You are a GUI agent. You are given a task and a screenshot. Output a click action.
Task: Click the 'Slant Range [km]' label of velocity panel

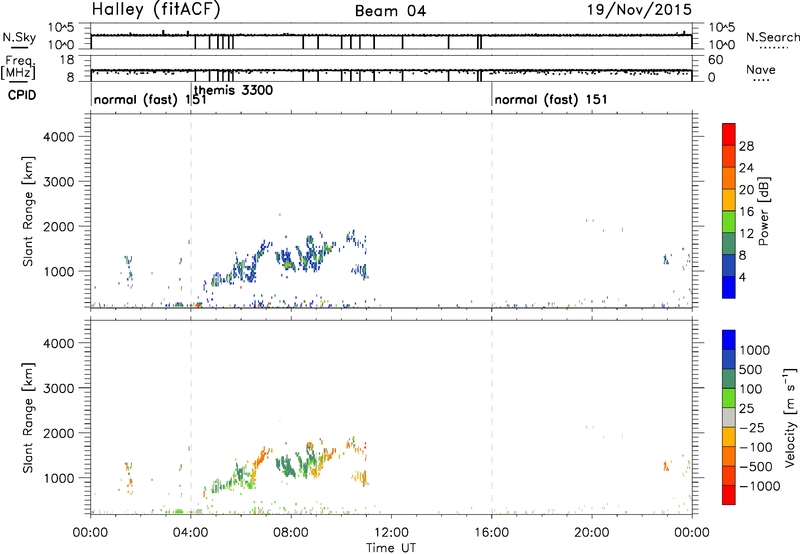tap(28, 417)
